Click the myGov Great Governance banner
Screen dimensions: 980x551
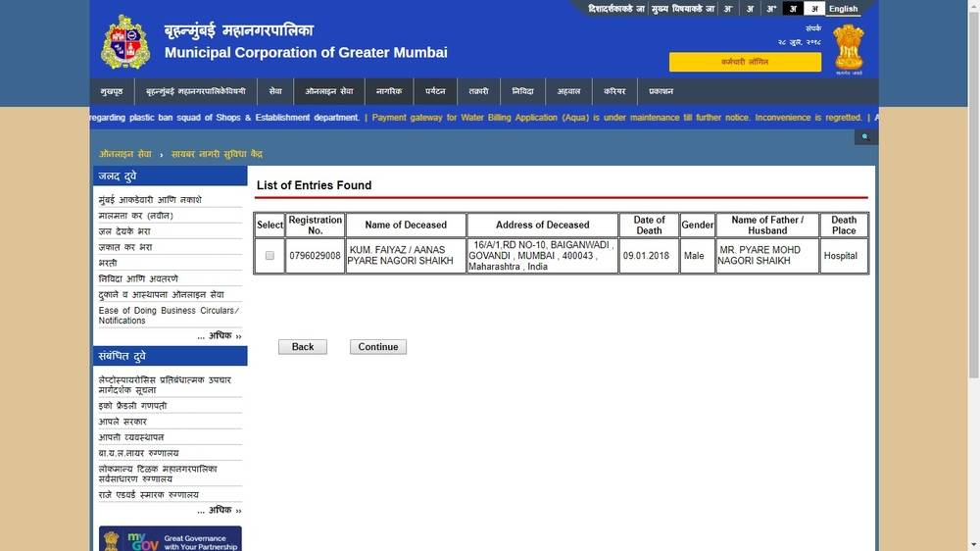(x=170, y=538)
